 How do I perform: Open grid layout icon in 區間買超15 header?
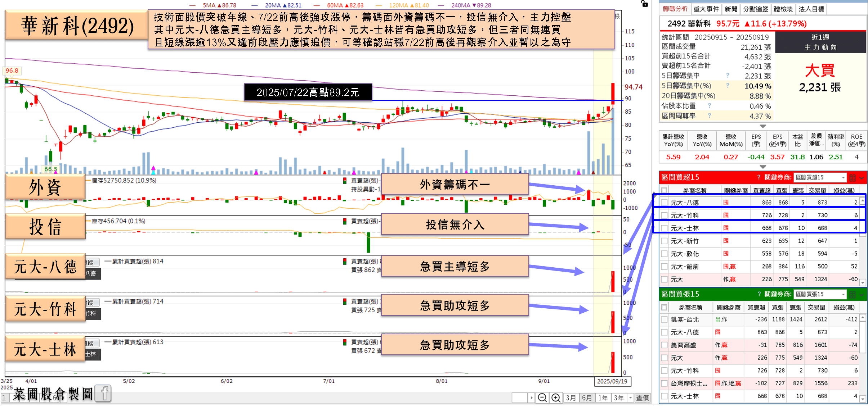[x=853, y=177]
